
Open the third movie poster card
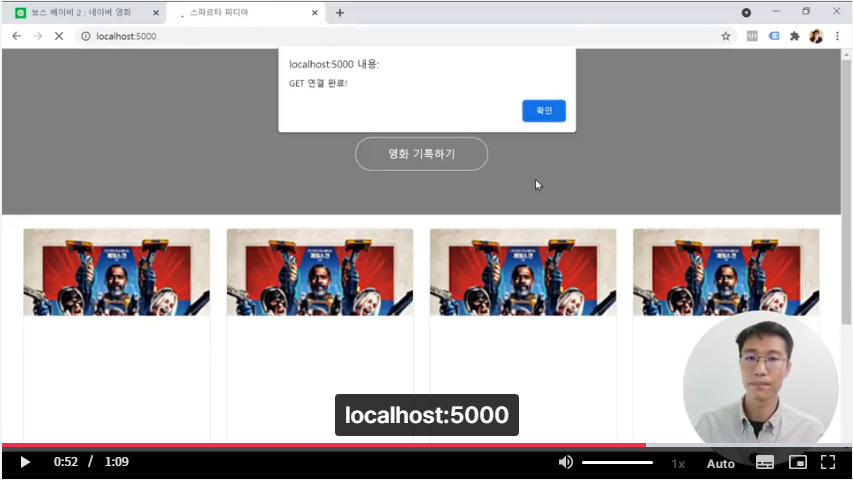point(523,272)
